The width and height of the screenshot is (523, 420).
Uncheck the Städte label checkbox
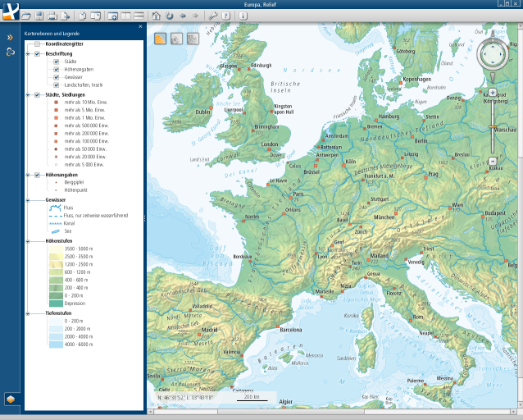(56, 62)
